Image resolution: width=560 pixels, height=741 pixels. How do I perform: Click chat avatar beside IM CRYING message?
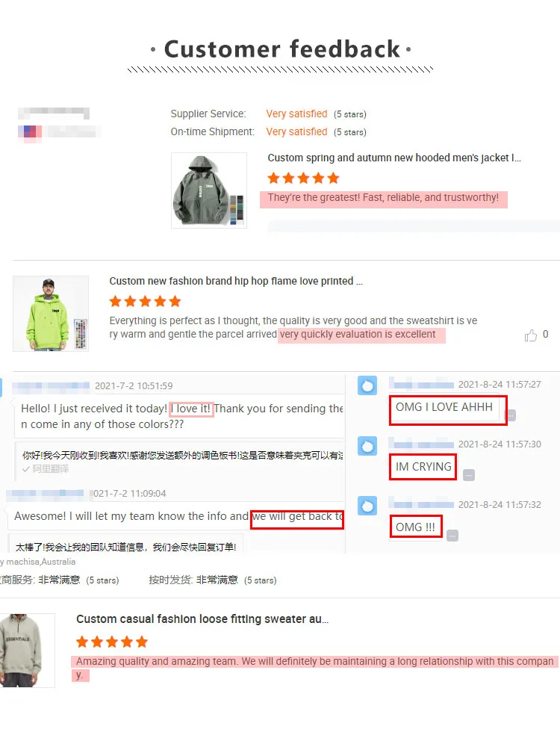(x=367, y=446)
